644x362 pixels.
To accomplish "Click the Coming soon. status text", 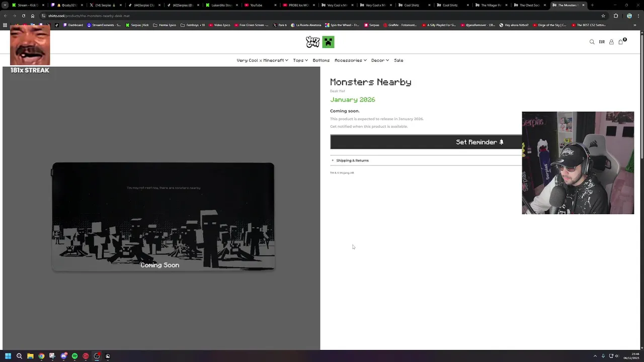I will pyautogui.click(x=345, y=111).
